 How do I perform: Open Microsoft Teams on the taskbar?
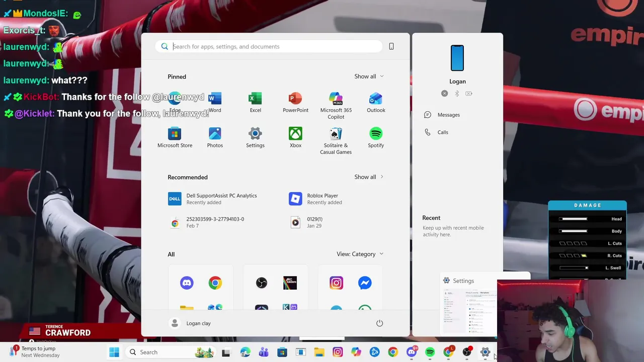tap(264, 352)
